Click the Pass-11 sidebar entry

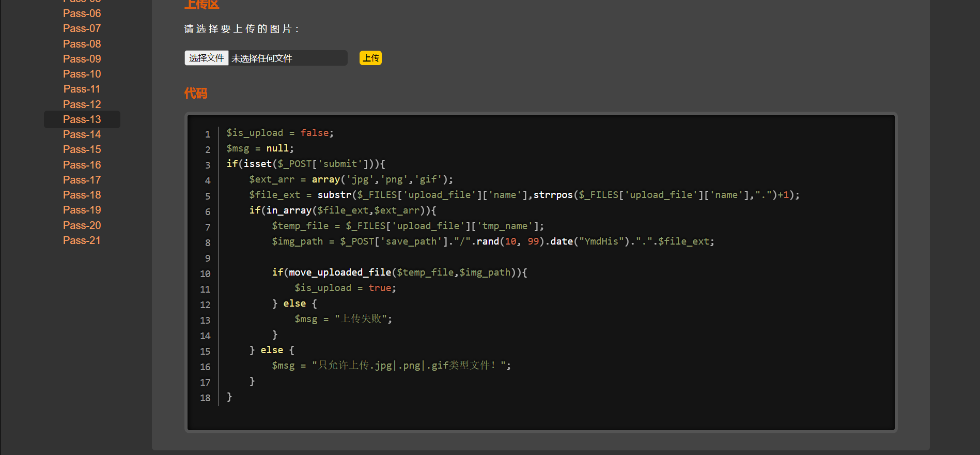coord(82,89)
